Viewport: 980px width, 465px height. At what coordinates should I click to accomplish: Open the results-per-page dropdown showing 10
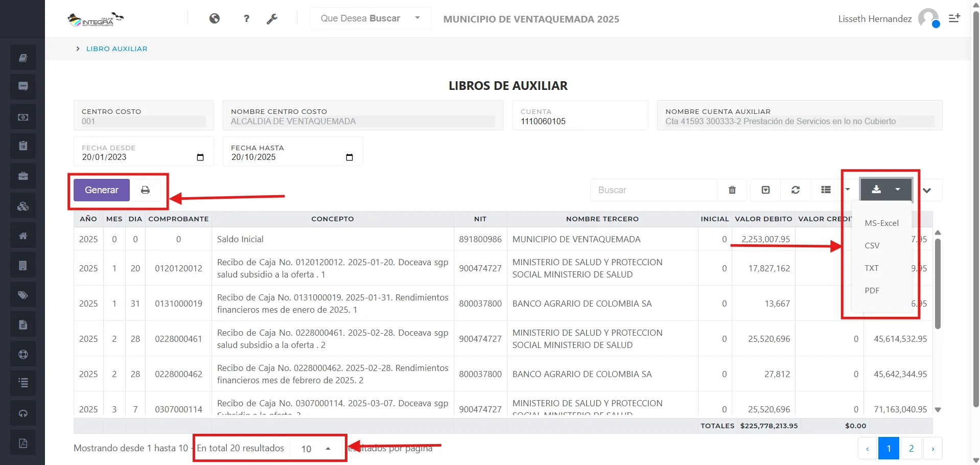315,448
